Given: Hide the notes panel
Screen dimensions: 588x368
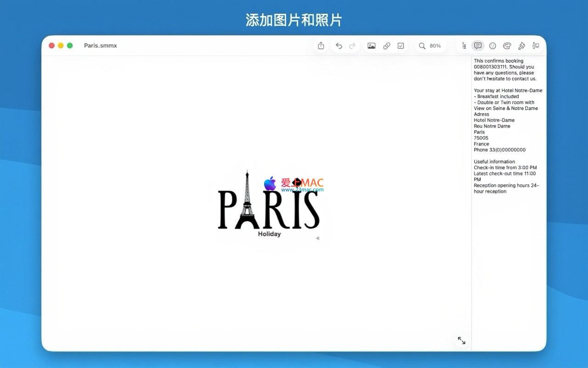Looking at the screenshot, I should point(478,46).
